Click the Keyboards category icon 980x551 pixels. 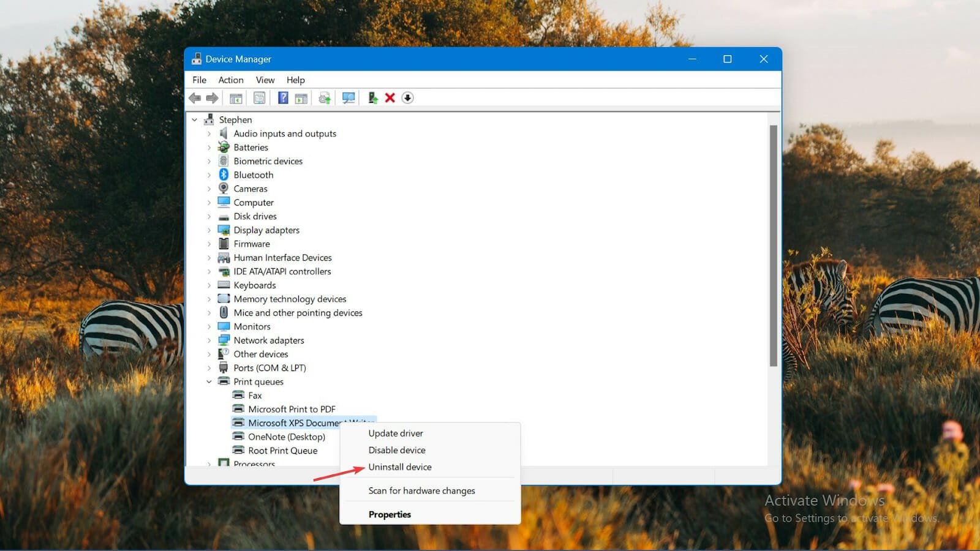[224, 285]
